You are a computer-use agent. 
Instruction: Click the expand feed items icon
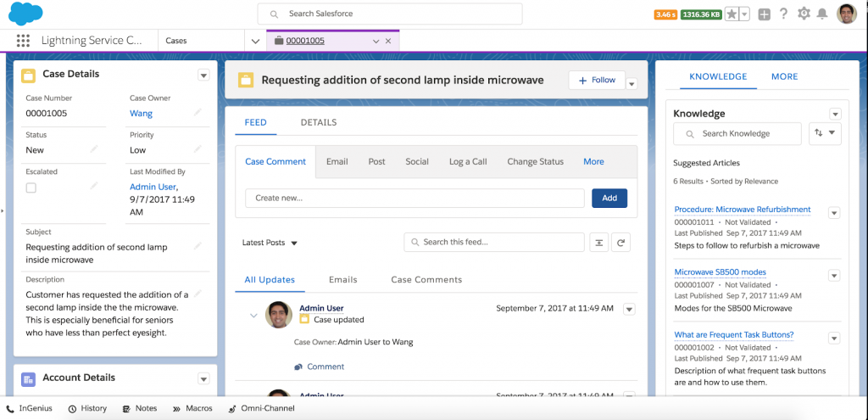599,242
